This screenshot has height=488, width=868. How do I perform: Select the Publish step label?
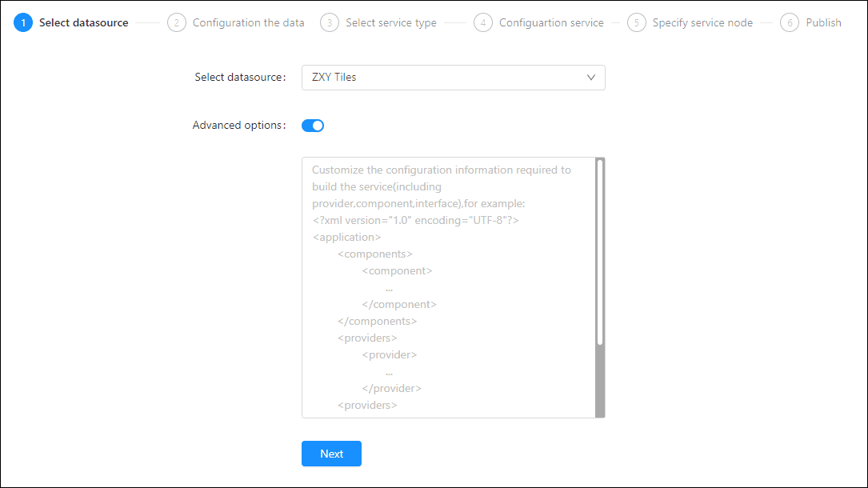coord(823,22)
